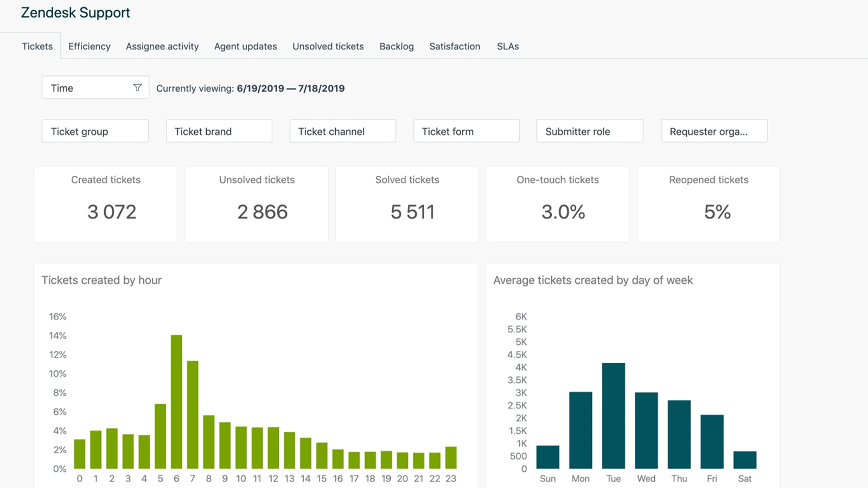Select the hour 23 bar in hourly chart
The image size is (868, 488).
451,458
